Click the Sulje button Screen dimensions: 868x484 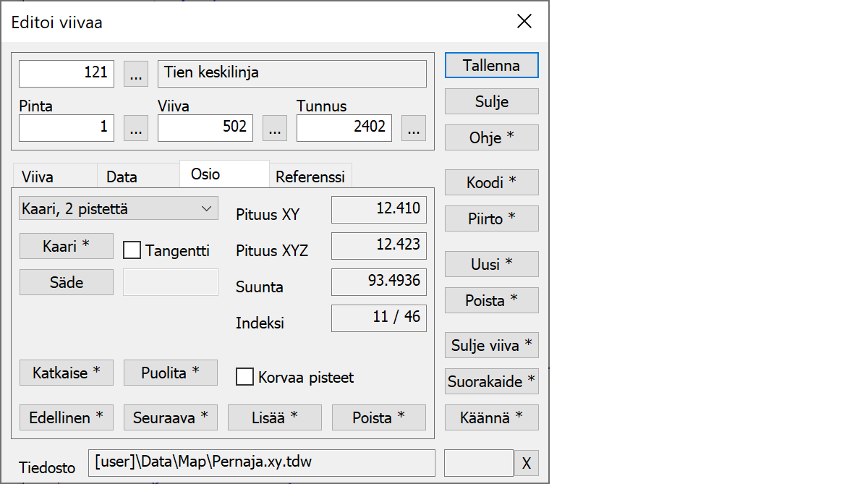tap(491, 101)
